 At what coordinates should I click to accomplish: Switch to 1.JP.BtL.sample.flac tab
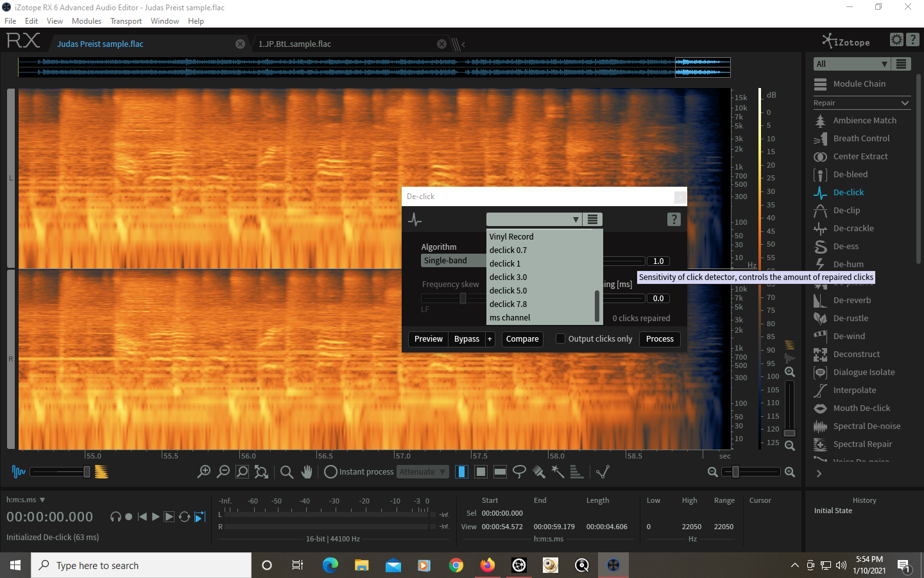click(295, 44)
